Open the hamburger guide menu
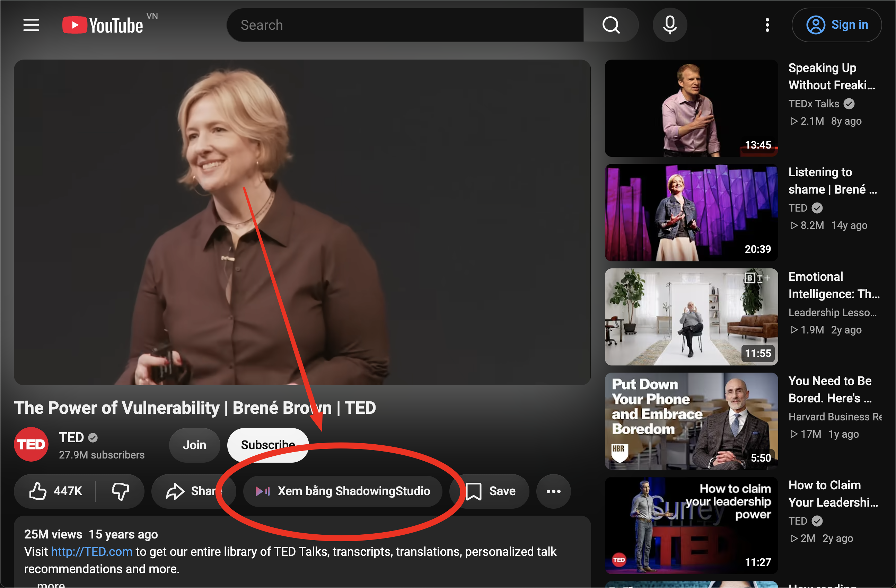Image resolution: width=896 pixels, height=588 pixels. coord(31,25)
